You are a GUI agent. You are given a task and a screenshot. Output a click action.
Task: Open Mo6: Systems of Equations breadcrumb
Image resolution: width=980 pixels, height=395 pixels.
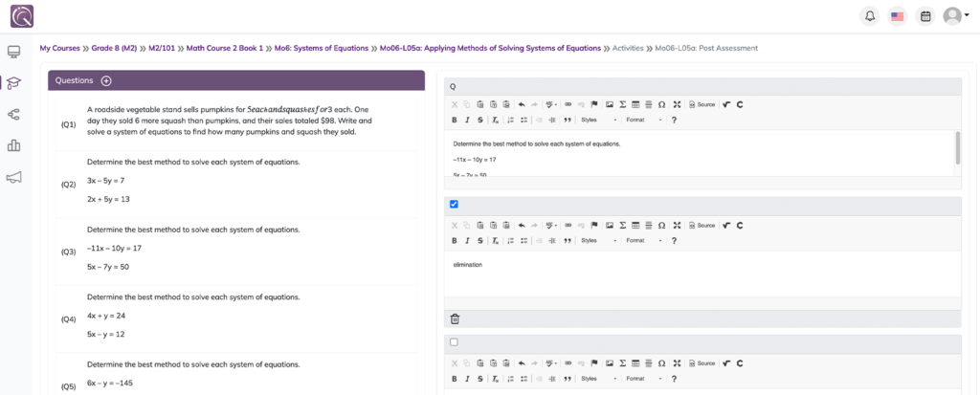[x=322, y=48]
